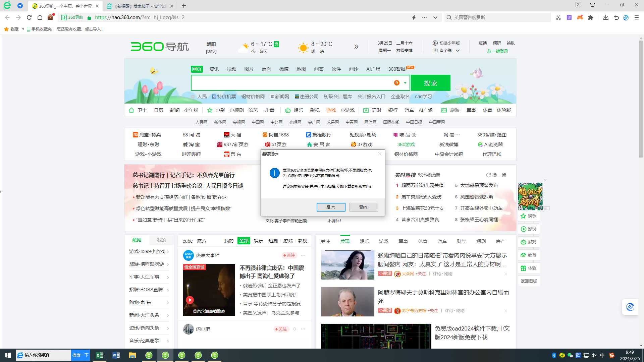
Task: Expand more weather with double chevron
Action: [356, 47]
